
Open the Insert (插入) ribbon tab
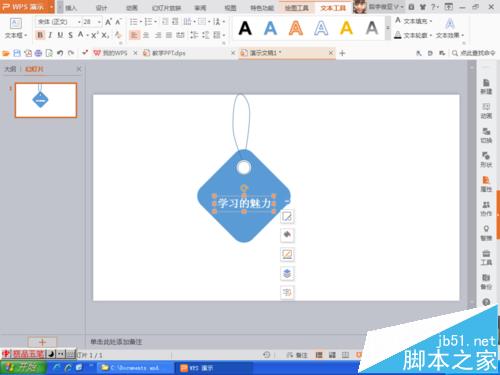click(71, 8)
